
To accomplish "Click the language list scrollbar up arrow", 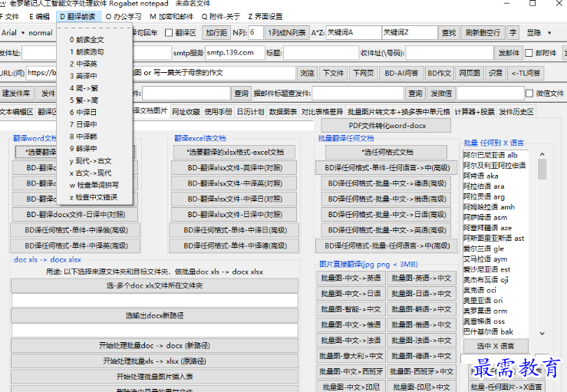I will point(542,154).
